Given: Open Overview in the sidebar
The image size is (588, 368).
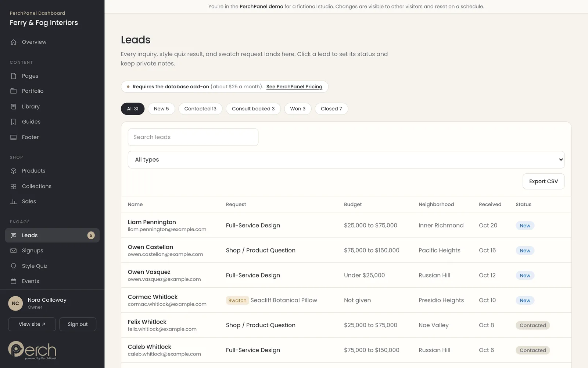Looking at the screenshot, I should (52, 42).
